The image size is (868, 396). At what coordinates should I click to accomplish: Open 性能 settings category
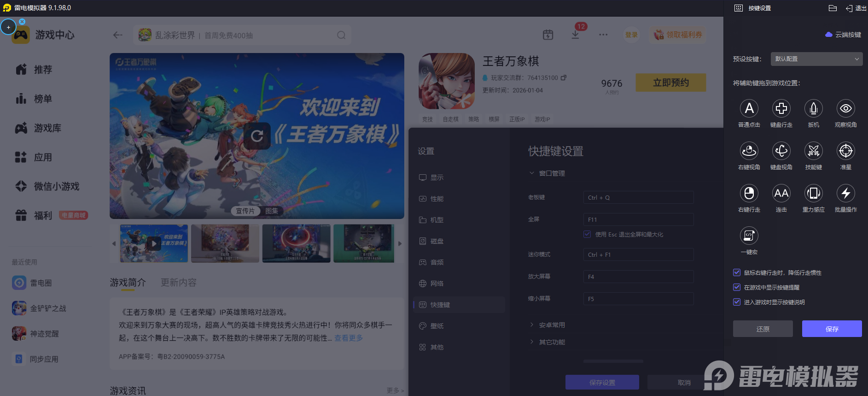pos(459,199)
